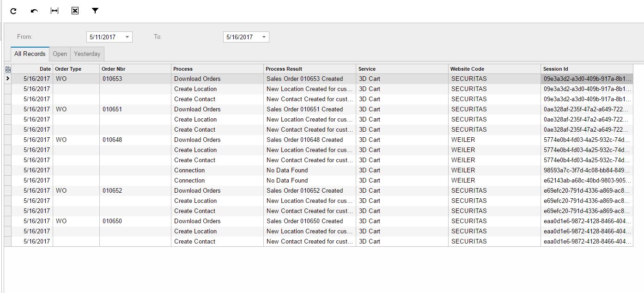This screenshot has height=293, width=644.
Task: Sort by the Date column header
Action: pyautogui.click(x=32, y=69)
